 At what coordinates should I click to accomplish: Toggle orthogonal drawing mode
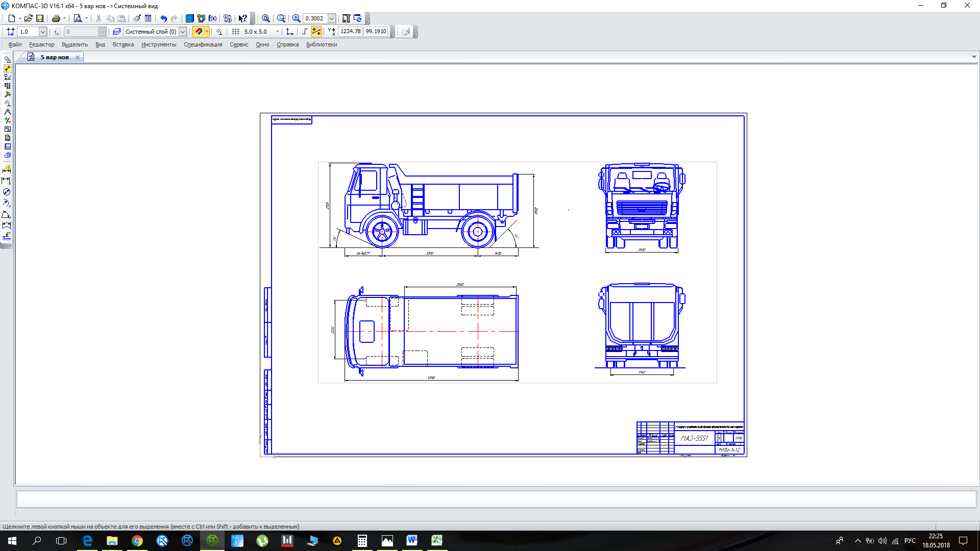(305, 32)
